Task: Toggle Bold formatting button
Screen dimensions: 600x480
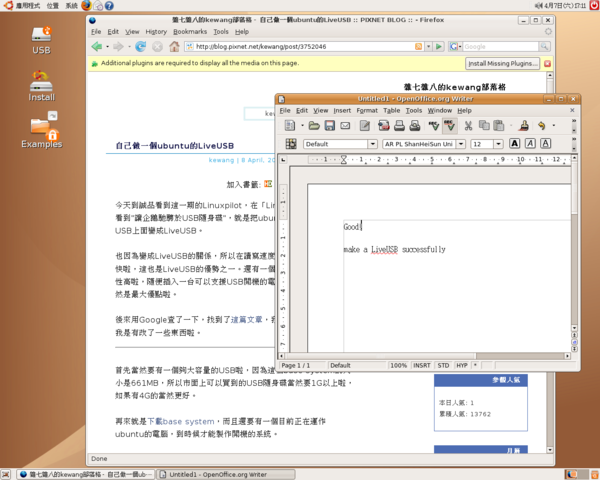Action: [515, 144]
